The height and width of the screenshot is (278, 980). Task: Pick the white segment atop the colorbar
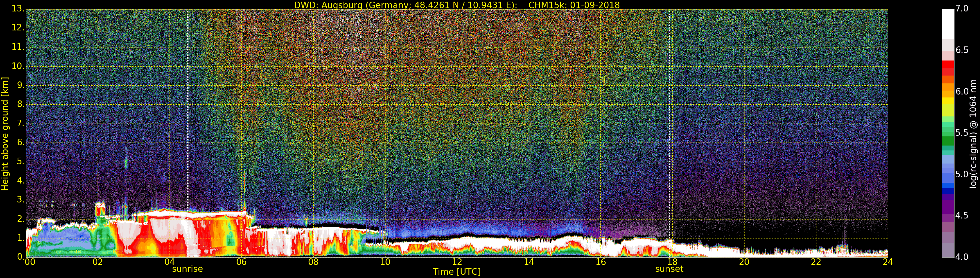coord(948,24)
